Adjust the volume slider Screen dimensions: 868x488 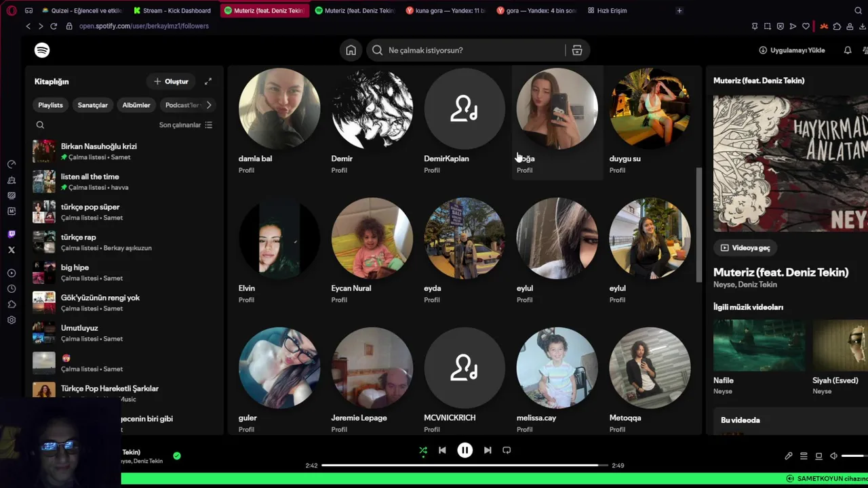click(x=854, y=456)
